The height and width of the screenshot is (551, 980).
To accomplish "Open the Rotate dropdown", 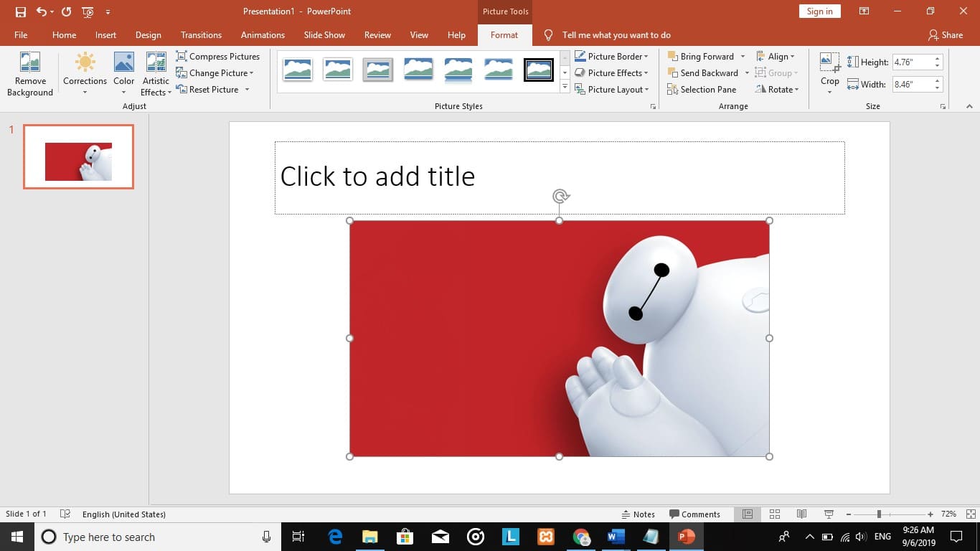I will [x=778, y=90].
